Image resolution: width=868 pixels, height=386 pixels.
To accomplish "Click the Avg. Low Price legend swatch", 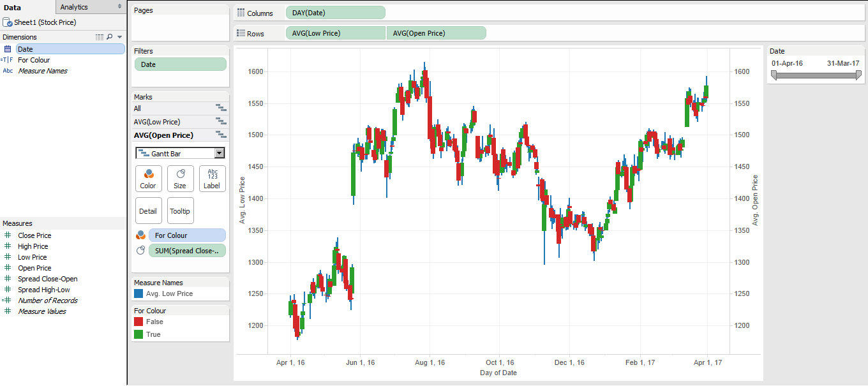I will point(138,293).
